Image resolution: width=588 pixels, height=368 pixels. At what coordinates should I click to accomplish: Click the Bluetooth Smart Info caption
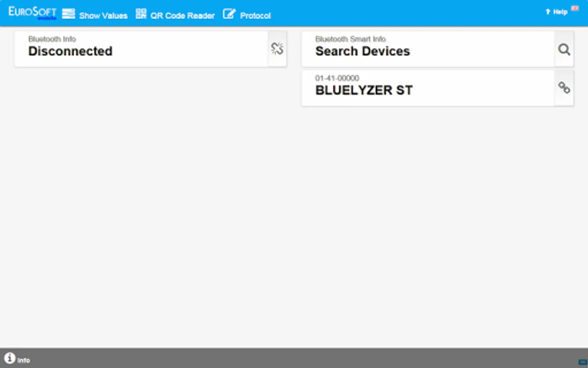pos(350,39)
